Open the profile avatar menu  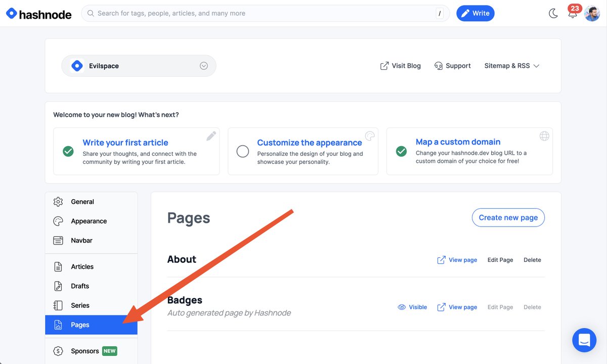pyautogui.click(x=592, y=13)
